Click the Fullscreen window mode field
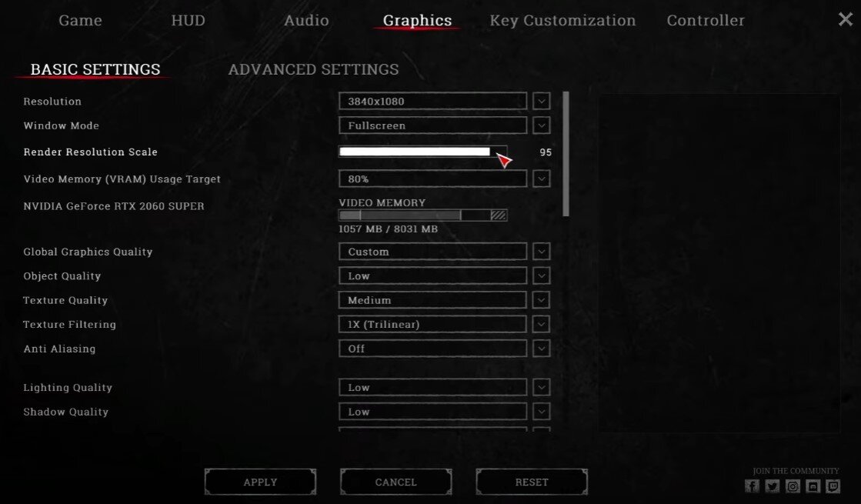Viewport: 861px width, 504px height. pyautogui.click(x=432, y=125)
